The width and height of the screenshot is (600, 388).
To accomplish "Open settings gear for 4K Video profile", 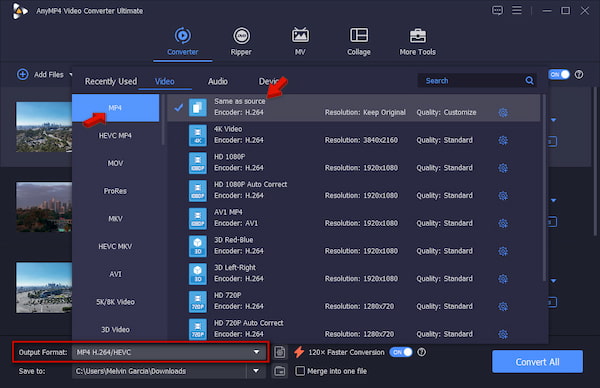I will pyautogui.click(x=503, y=140).
